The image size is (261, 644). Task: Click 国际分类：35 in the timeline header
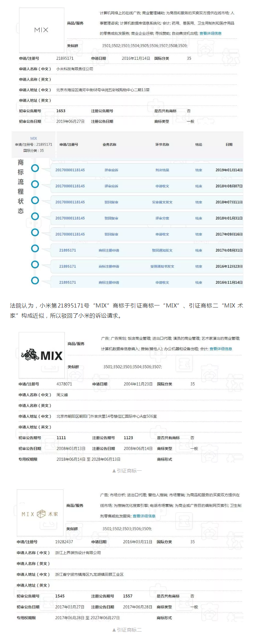[x=33, y=150]
